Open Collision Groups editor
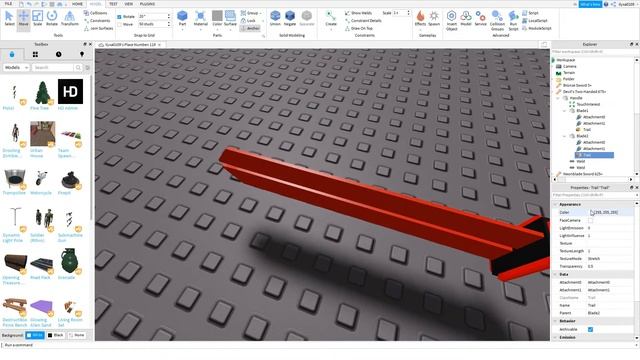Image resolution: width=640 pixels, height=360 pixels. point(497,20)
